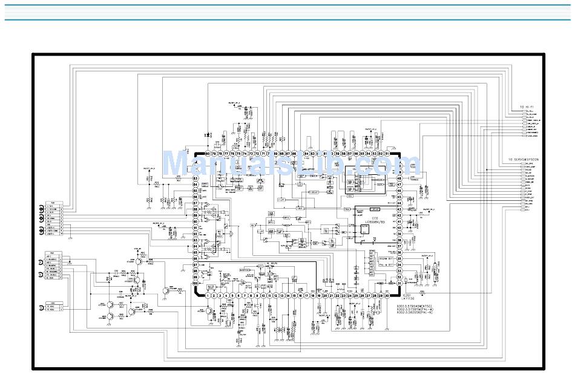The image size is (575, 392).
Task: Click pin 31 on the chip's right side
Action: [399, 284]
